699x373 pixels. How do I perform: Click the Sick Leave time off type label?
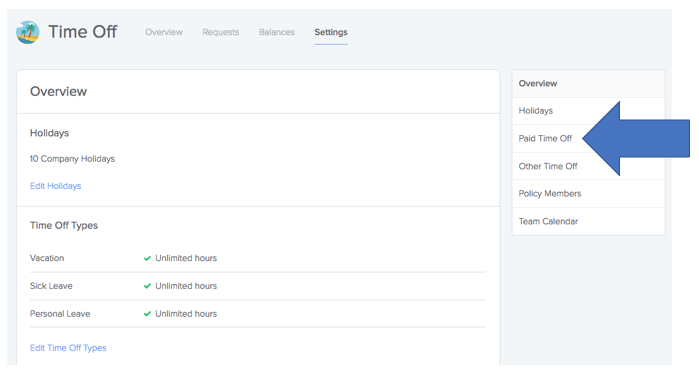point(51,286)
